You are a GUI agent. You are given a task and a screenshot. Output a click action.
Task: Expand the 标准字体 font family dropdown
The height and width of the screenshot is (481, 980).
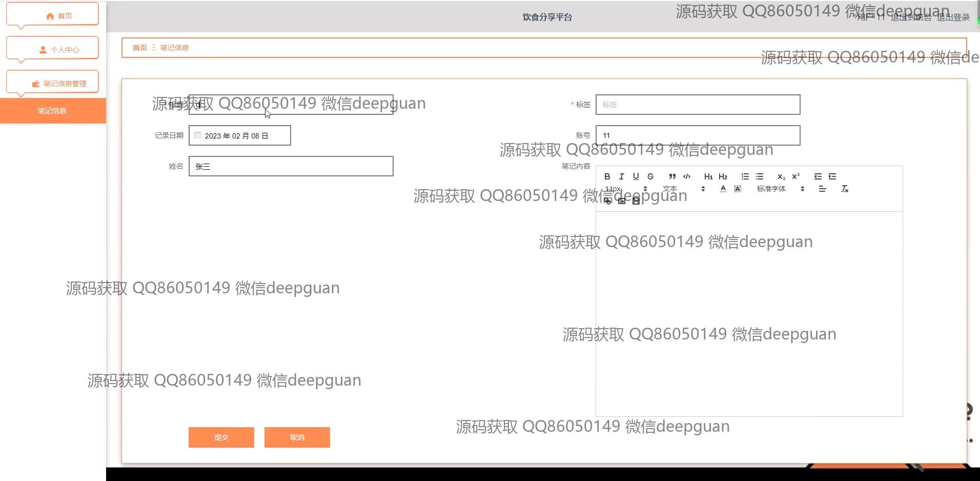pyautogui.click(x=780, y=189)
